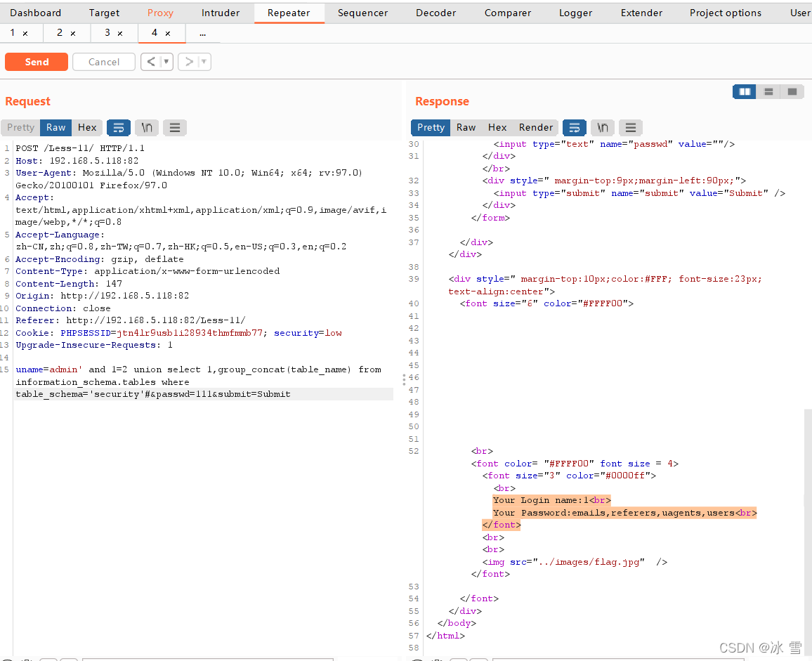Click the Content-Length: 147 header
The width and height of the screenshot is (812, 661).
tap(69, 284)
